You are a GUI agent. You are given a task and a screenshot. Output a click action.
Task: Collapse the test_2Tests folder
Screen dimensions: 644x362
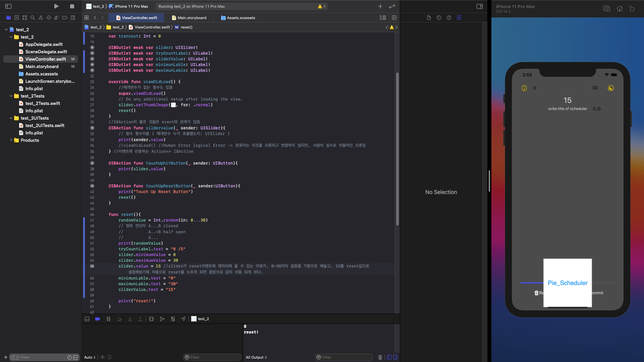click(x=11, y=96)
